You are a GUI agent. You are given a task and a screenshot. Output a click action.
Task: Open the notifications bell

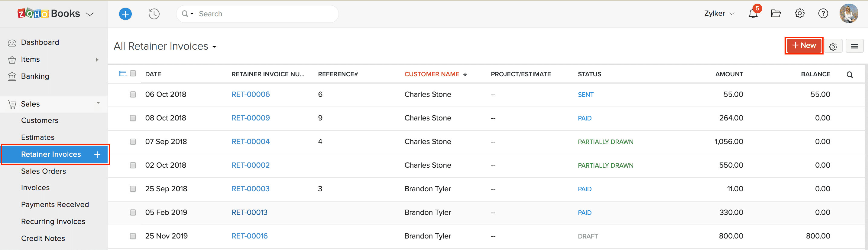[753, 14]
